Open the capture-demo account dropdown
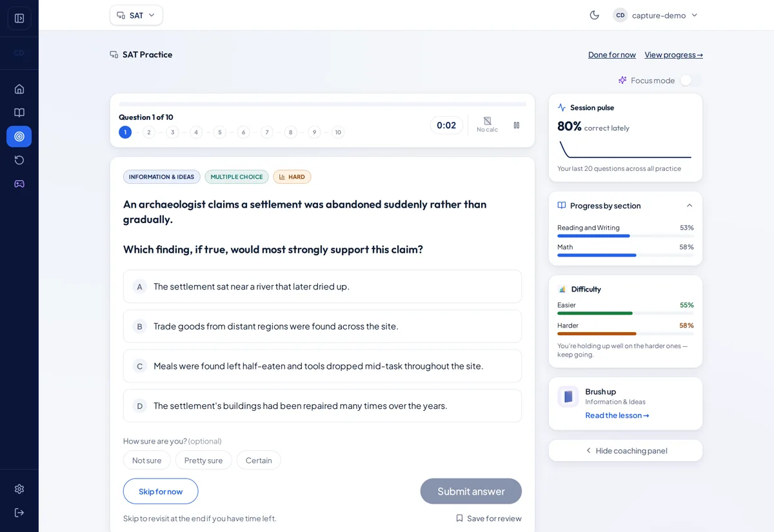The width and height of the screenshot is (774, 532). click(x=656, y=15)
